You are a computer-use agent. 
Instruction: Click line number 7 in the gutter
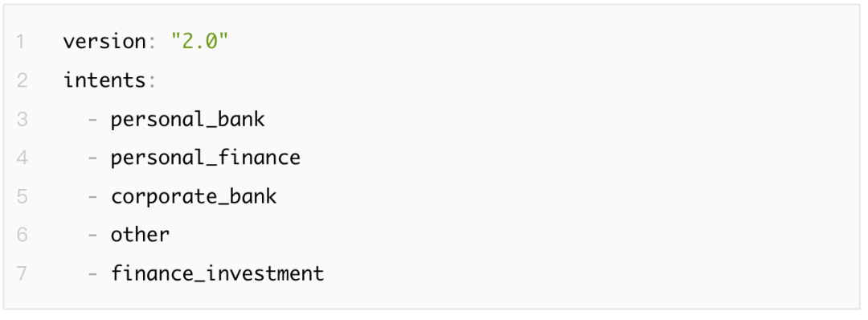click(22, 273)
